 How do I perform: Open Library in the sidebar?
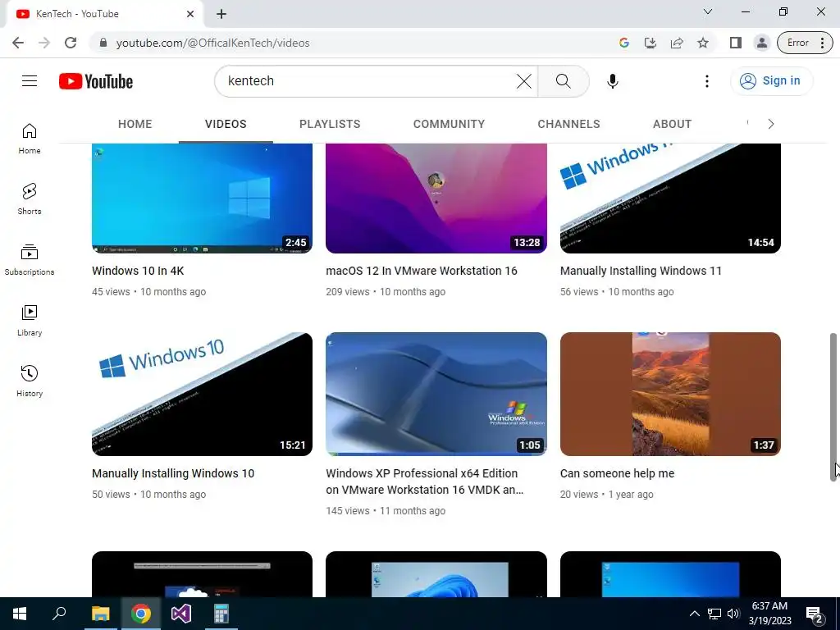(x=30, y=321)
